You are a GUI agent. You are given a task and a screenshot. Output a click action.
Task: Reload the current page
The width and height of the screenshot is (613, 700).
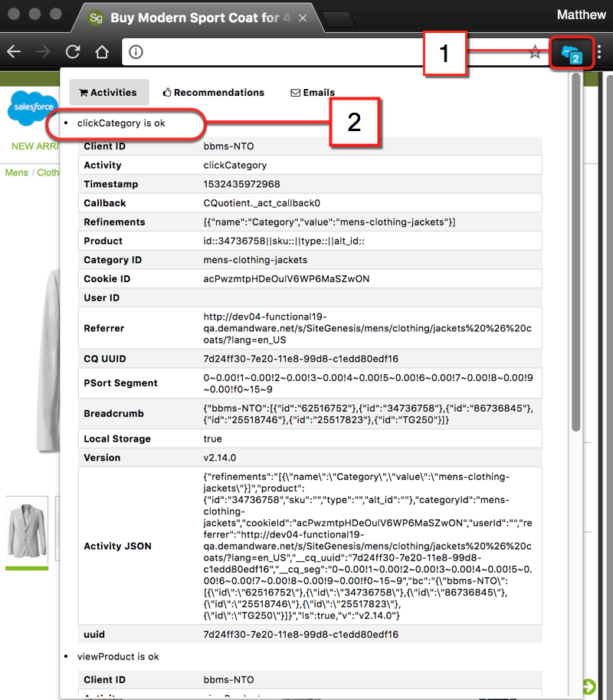coord(73,52)
